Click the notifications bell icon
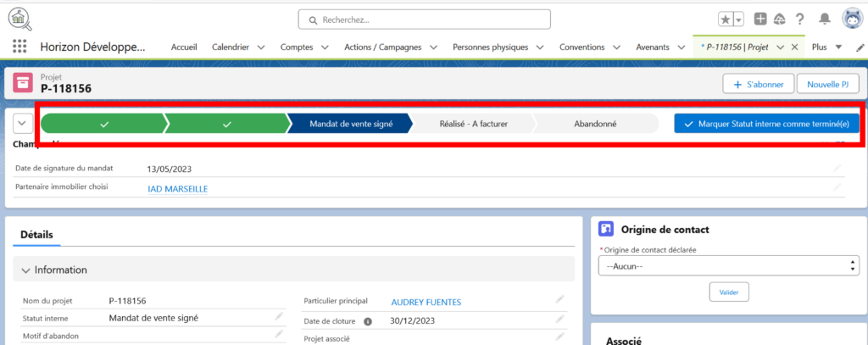Image resolution: width=868 pixels, height=345 pixels. click(x=824, y=19)
